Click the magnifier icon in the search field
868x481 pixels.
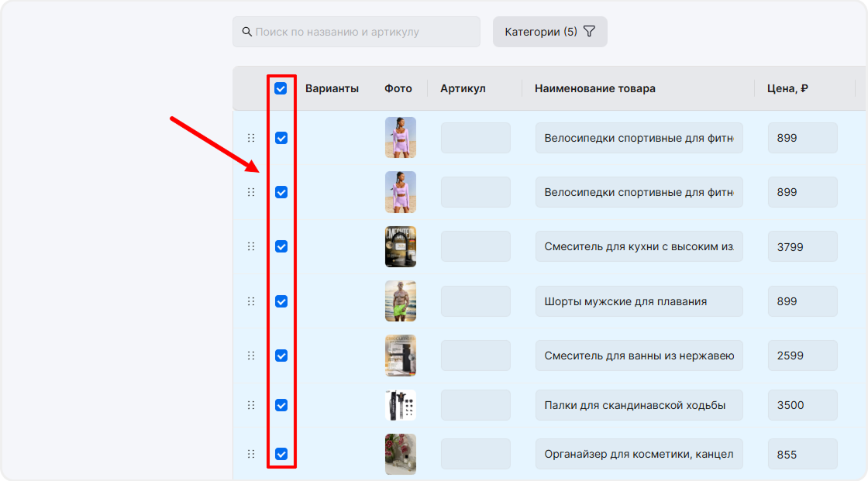pos(246,32)
